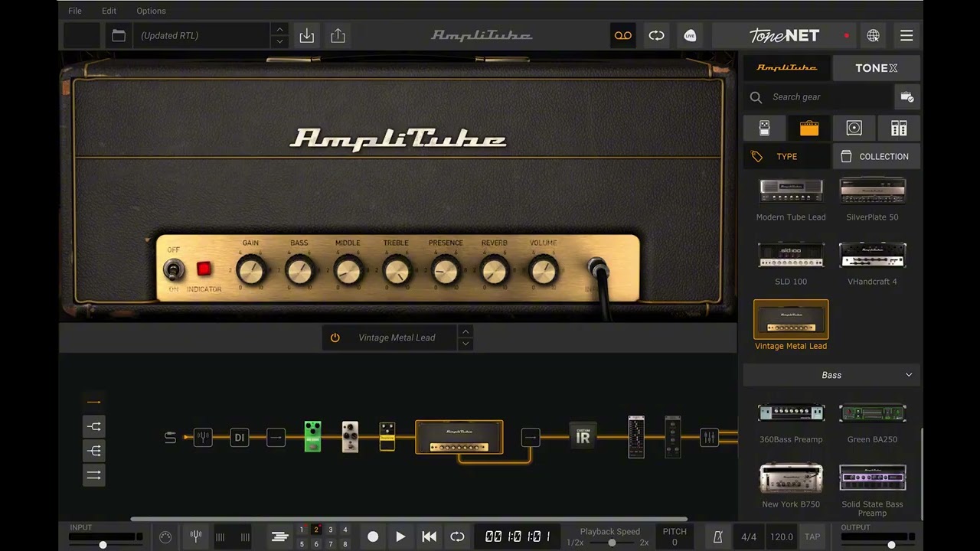The image size is (980, 551).
Task: Click the Playback Speed slider handle
Action: tap(612, 543)
